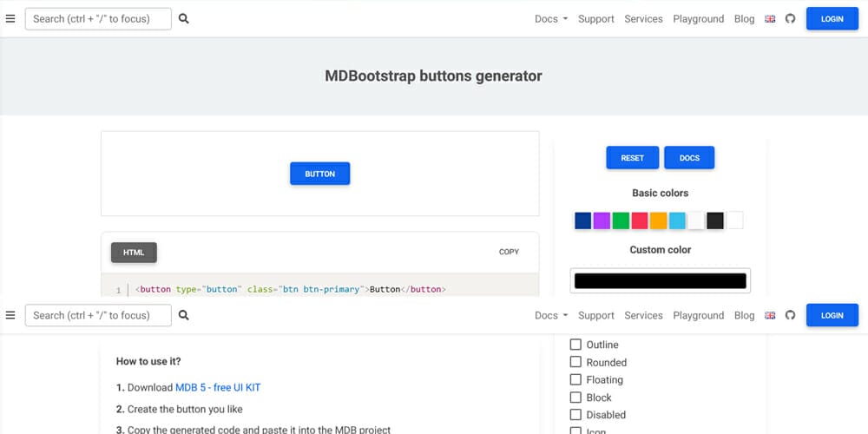Click LOGIN button in the upper header

(832, 19)
